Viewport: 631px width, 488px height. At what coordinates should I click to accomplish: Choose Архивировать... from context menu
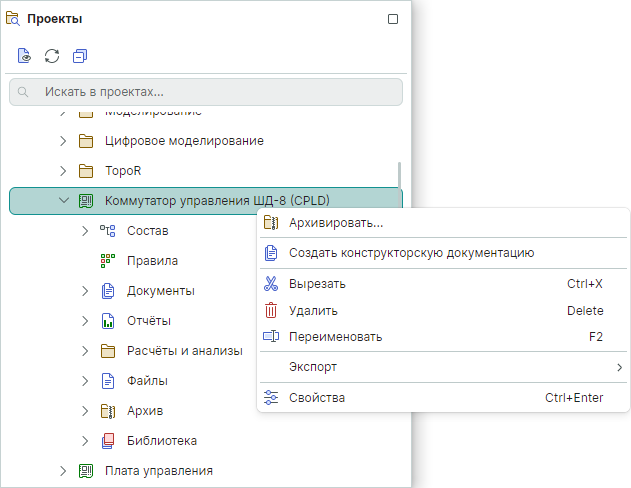pos(335,223)
